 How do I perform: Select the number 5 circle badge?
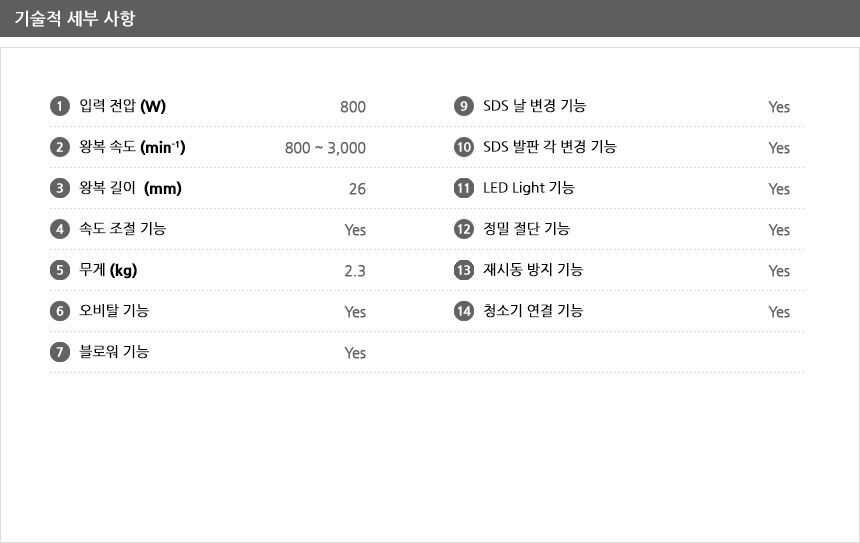pyautogui.click(x=60, y=270)
